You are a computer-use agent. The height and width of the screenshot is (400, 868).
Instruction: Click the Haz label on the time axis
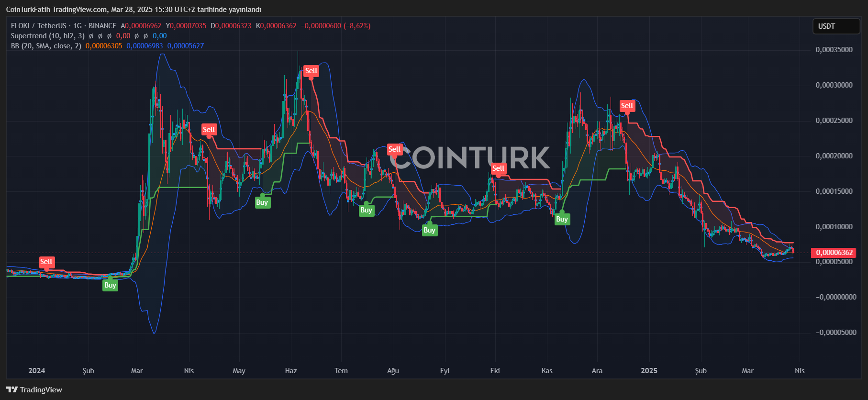291,371
